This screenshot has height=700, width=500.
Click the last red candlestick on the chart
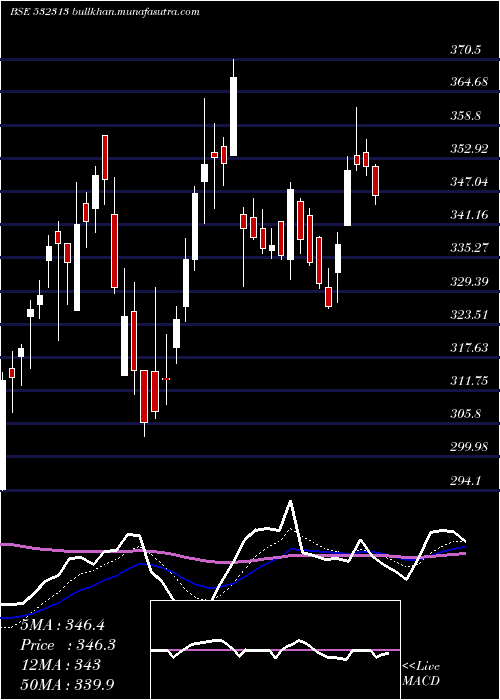coord(376,181)
